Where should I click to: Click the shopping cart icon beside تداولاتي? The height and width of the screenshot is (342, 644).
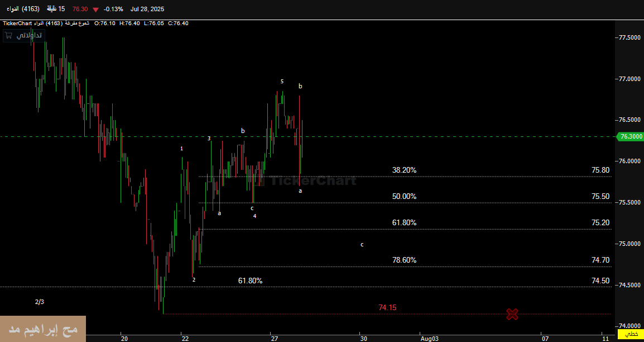point(8,36)
